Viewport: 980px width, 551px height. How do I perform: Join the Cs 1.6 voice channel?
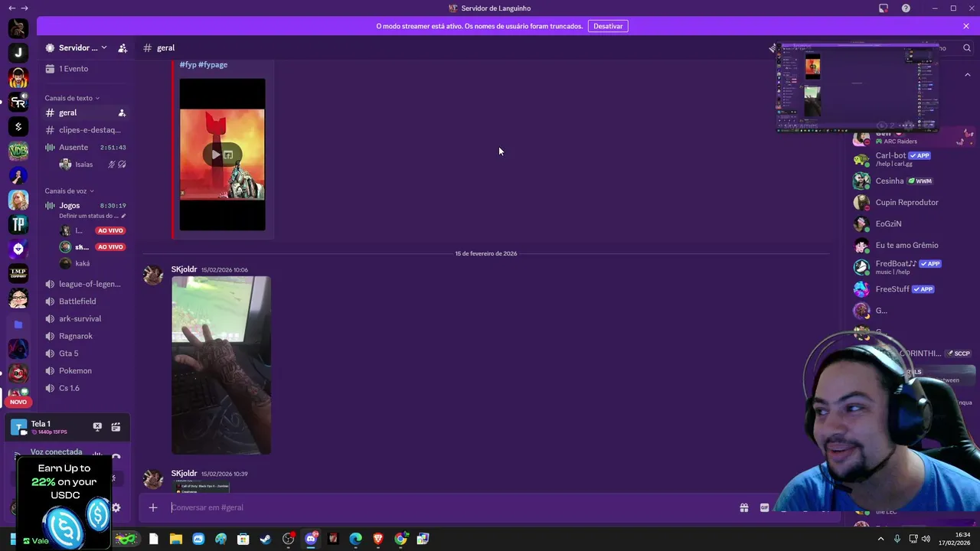tap(84, 388)
